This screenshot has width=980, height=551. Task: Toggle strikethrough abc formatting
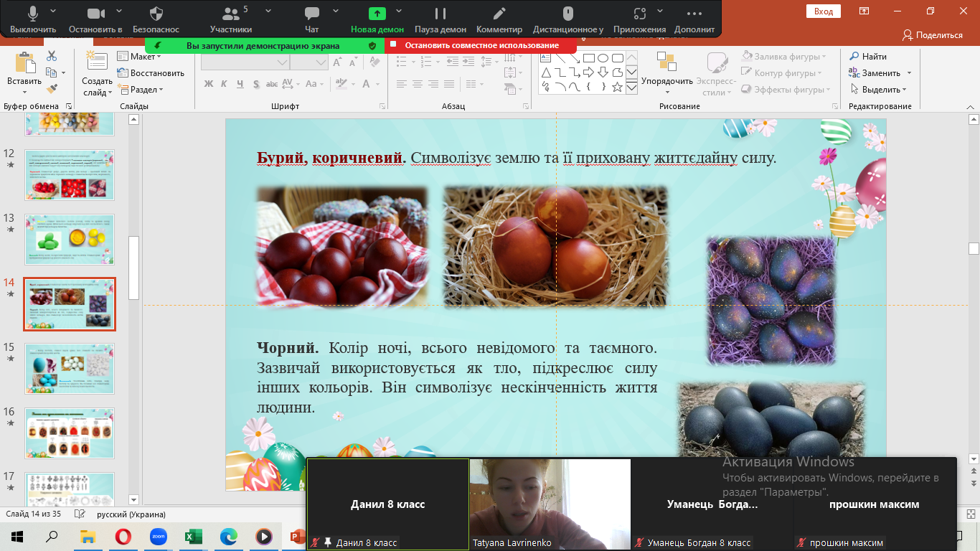273,84
